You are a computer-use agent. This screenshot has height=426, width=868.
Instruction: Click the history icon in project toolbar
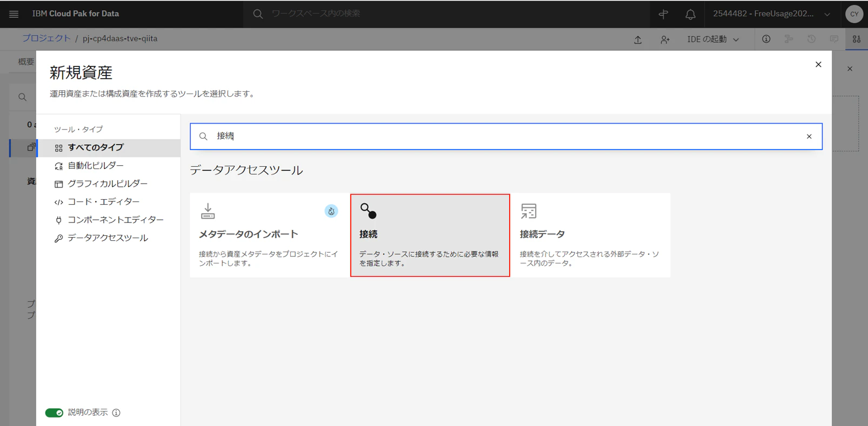(x=811, y=39)
